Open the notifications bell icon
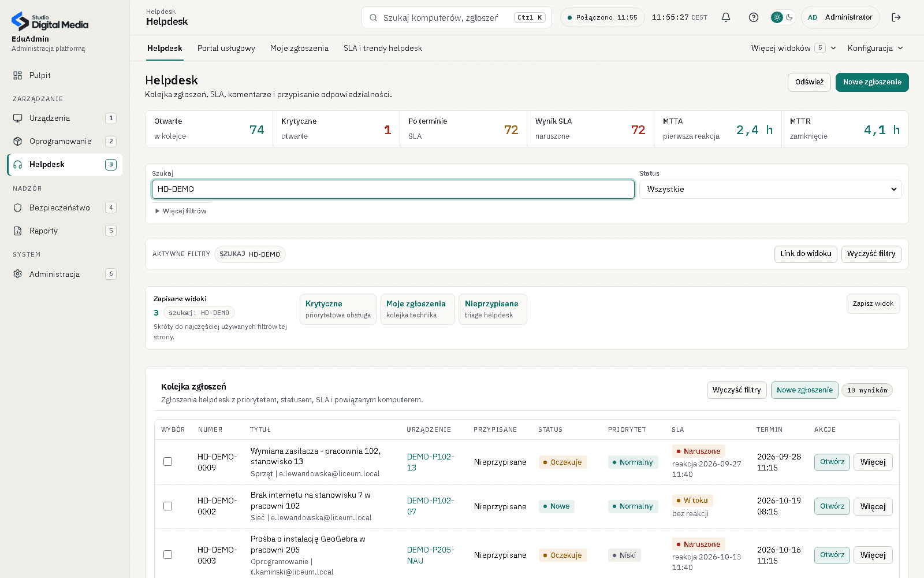The height and width of the screenshot is (578, 924). coord(726,17)
